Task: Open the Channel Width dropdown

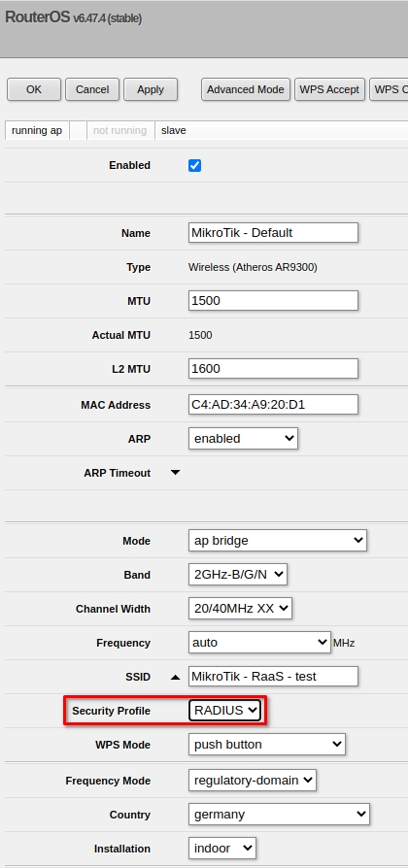Action: pyautogui.click(x=240, y=609)
